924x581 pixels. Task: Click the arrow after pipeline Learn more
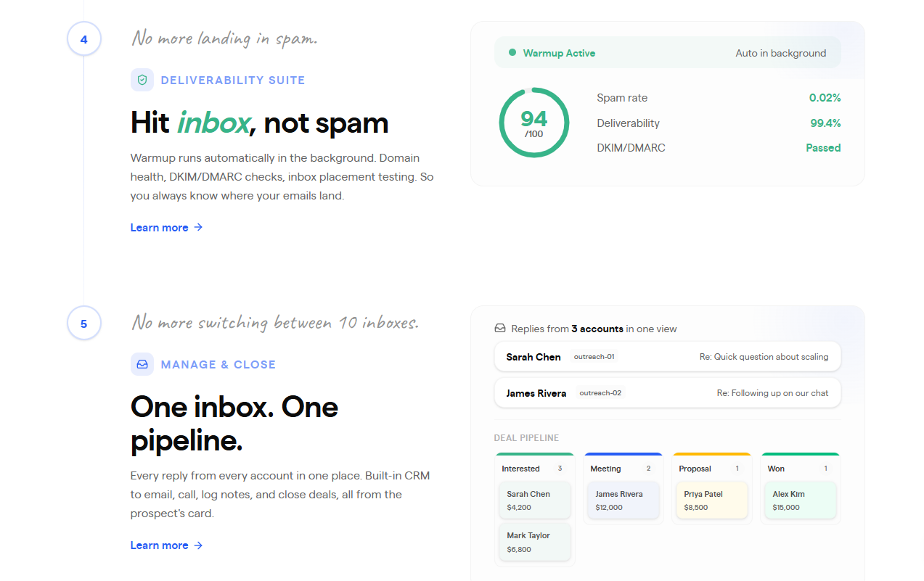198,545
